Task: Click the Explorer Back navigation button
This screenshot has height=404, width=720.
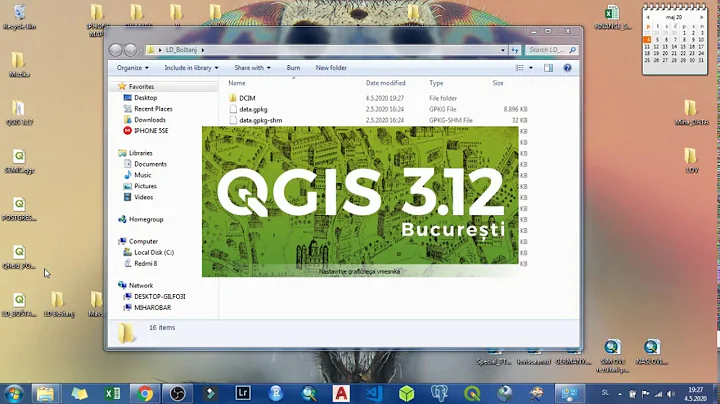Action: [x=116, y=50]
